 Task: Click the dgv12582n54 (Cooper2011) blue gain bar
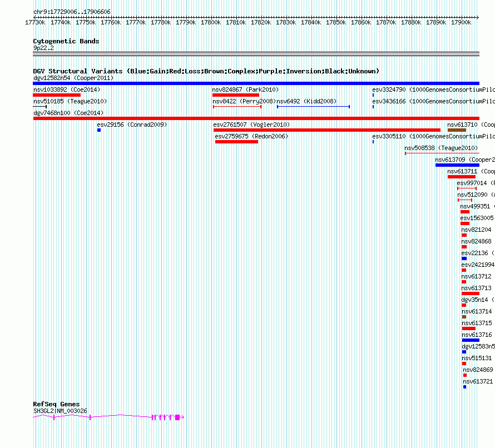(x=256, y=83)
